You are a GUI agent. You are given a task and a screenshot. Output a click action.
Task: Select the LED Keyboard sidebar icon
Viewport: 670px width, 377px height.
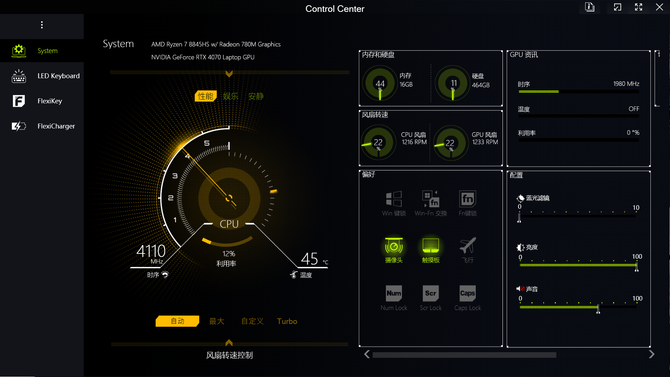[x=19, y=76]
